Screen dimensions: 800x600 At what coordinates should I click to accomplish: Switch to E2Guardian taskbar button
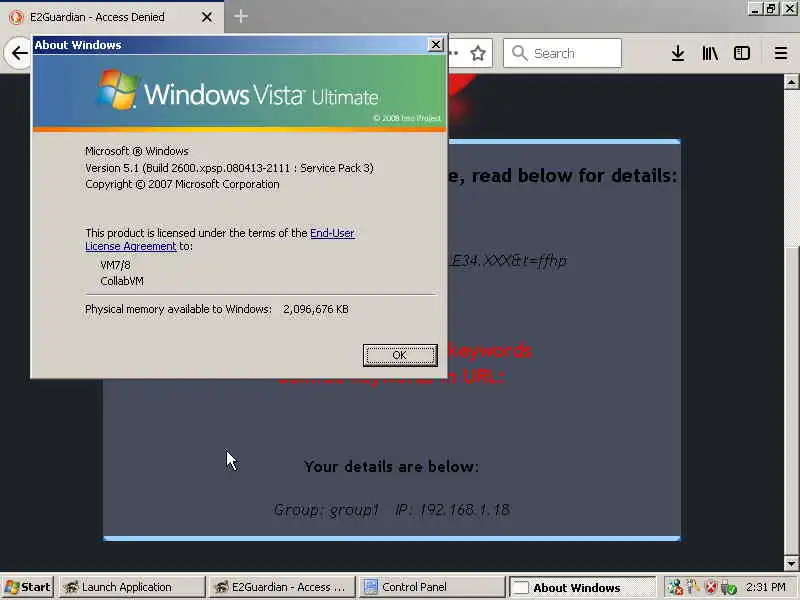(x=282, y=587)
